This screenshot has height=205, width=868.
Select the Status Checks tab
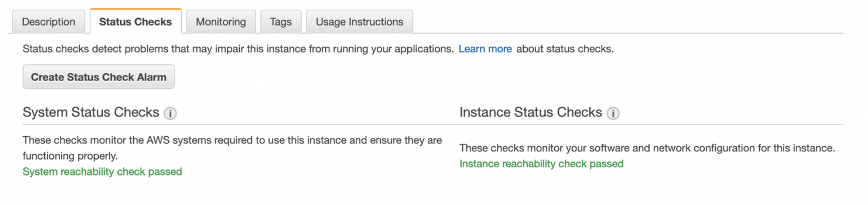pyautogui.click(x=135, y=22)
